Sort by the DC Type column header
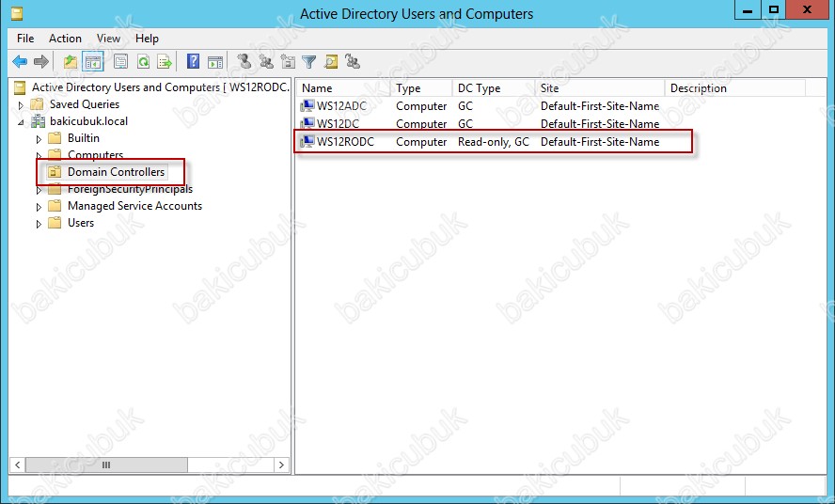Image resolution: width=835 pixels, height=504 pixels. (495, 87)
